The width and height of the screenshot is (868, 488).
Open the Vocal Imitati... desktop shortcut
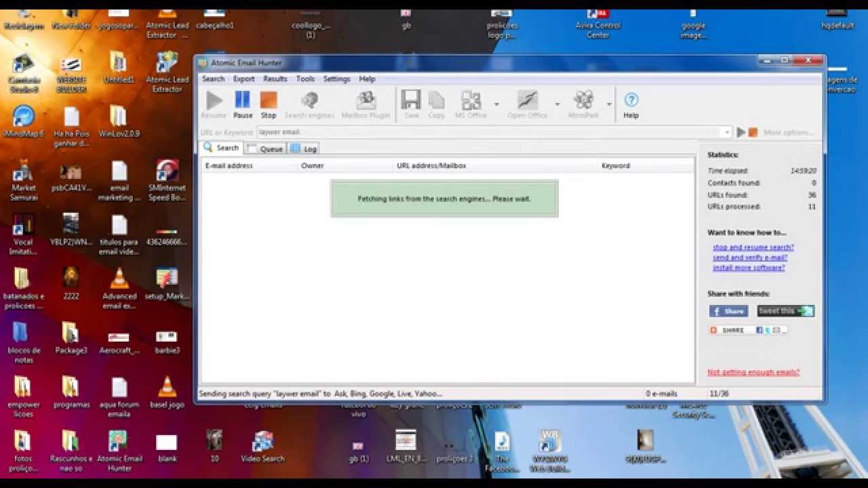23,235
